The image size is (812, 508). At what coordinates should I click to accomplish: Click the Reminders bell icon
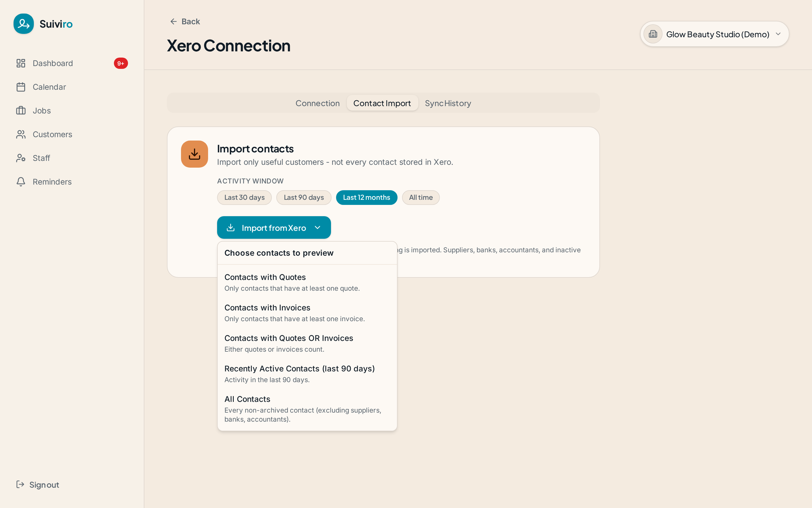coord(21,182)
